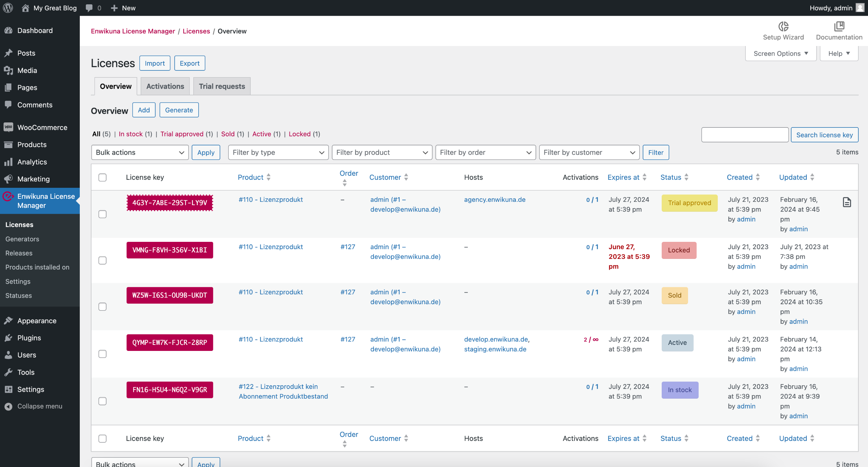
Task: Click the WooCommerce sidebar icon
Action: [x=8, y=127]
